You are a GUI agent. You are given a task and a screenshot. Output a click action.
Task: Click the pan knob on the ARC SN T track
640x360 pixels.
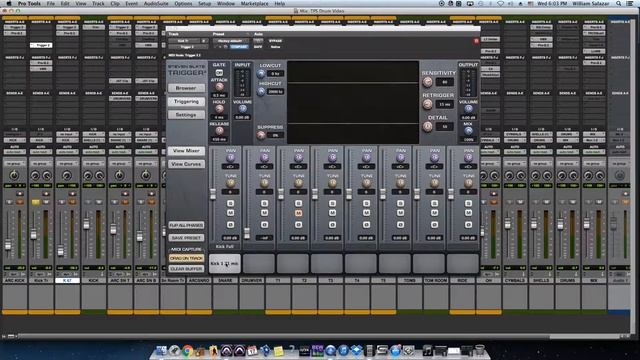point(119,176)
